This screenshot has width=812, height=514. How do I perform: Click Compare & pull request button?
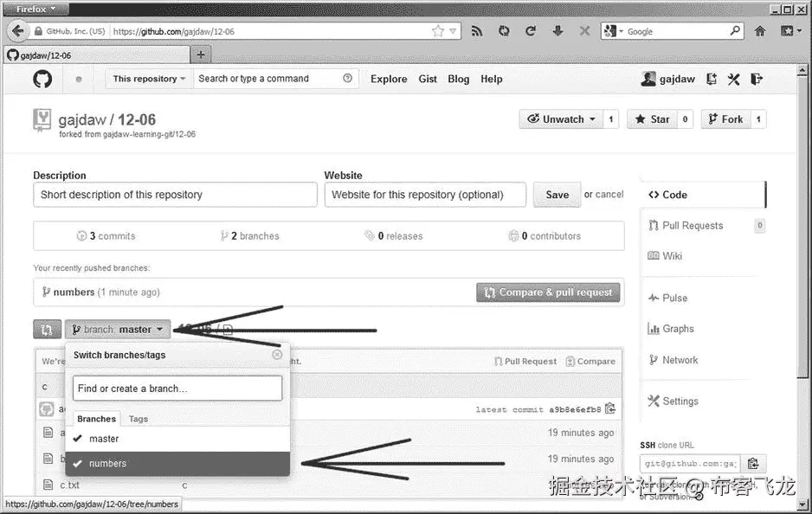pos(548,292)
